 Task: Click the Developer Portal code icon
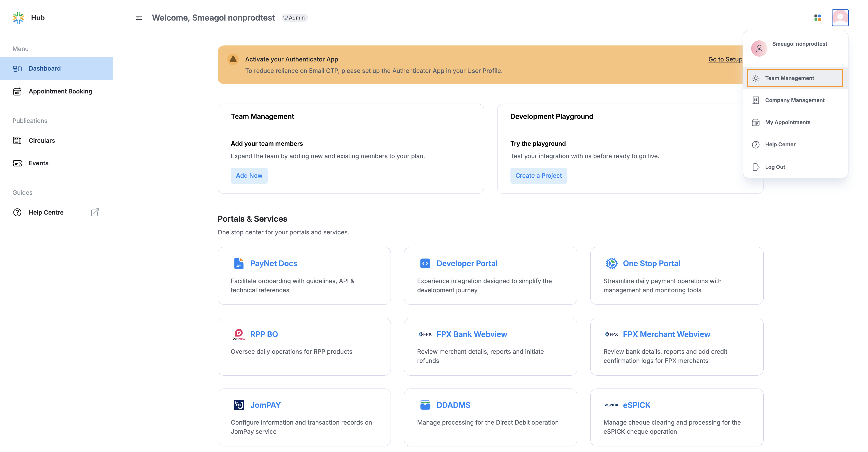[x=425, y=263]
